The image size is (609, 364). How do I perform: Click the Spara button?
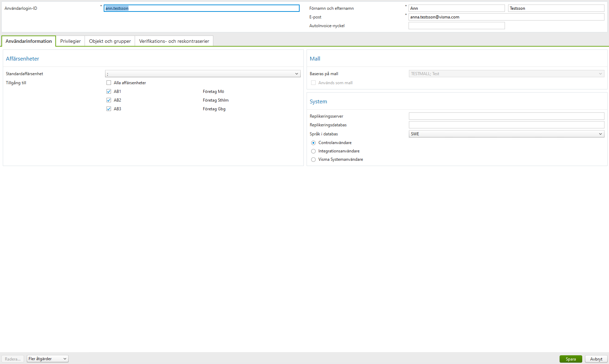[x=570, y=359]
